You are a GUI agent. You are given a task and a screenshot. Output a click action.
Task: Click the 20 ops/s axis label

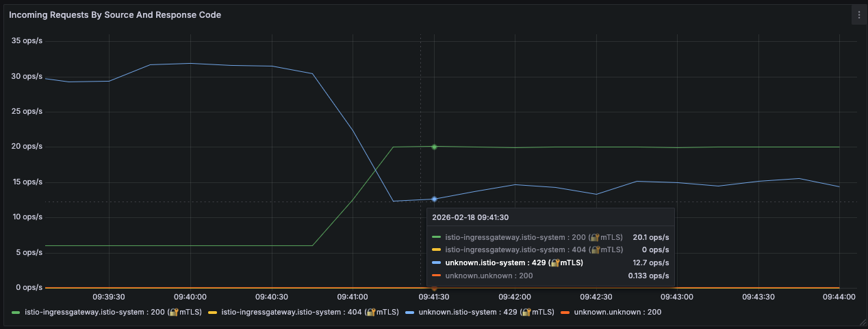click(27, 147)
